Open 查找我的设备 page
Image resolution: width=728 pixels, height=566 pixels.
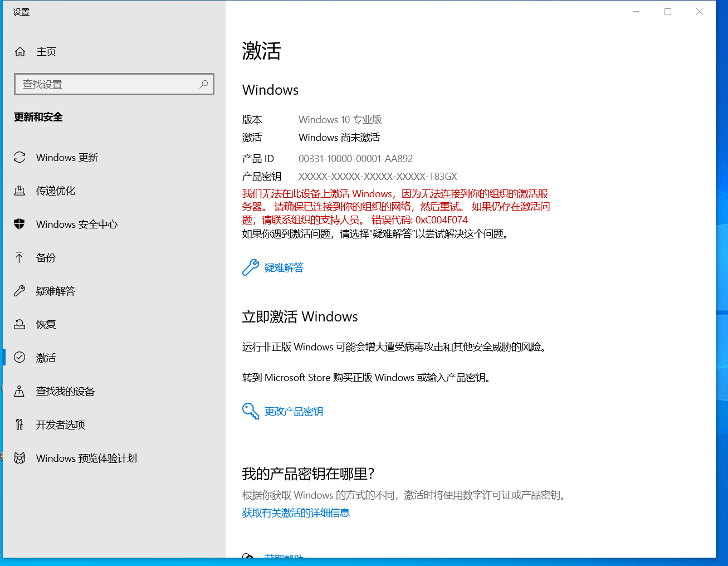(114, 391)
